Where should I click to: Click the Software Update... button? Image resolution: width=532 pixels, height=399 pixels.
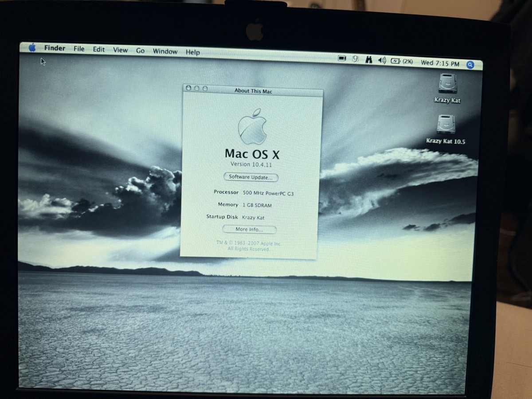[251, 177]
